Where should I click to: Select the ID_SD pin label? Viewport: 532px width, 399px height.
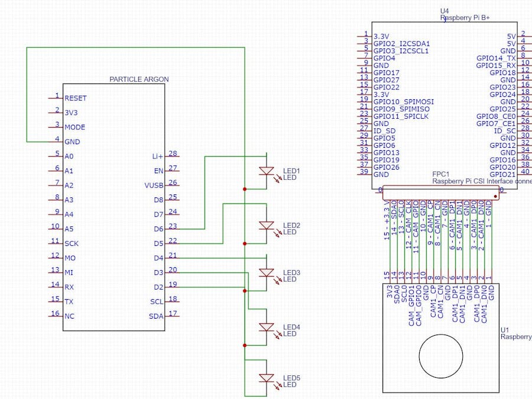click(384, 131)
